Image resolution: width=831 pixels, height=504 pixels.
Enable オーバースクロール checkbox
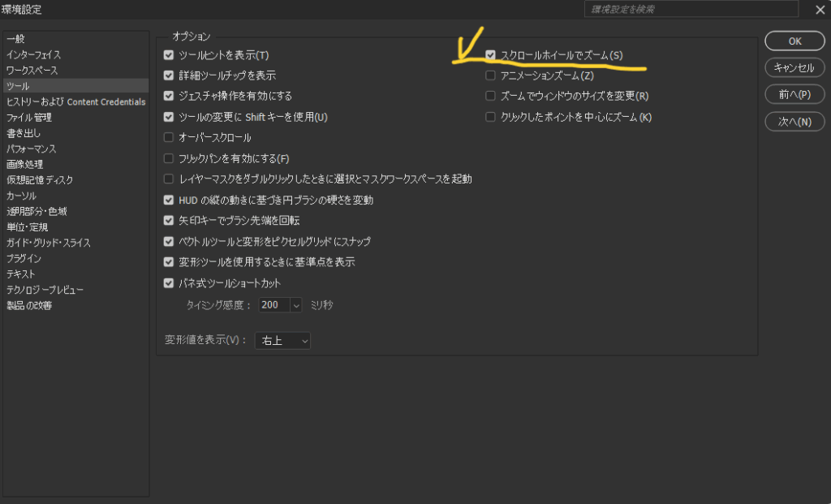pos(169,137)
